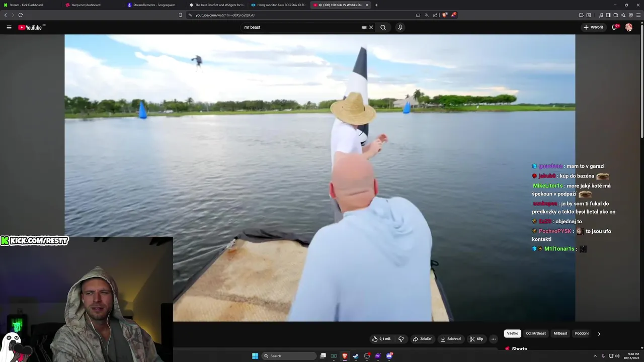The height and width of the screenshot is (362, 644).
Task: Click the music note playlist icon in toolbar
Action: click(601, 15)
